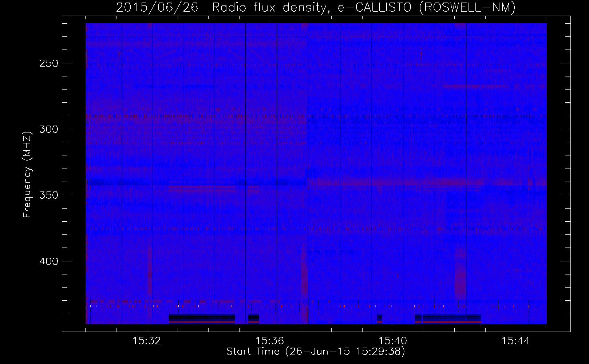Image resolution: width=589 pixels, height=364 pixels.
Task: Click the plot title "2015/06/26 Radio flux density, e-CALLISTO (ROSWELL-NM)"
Action: click(x=316, y=7)
